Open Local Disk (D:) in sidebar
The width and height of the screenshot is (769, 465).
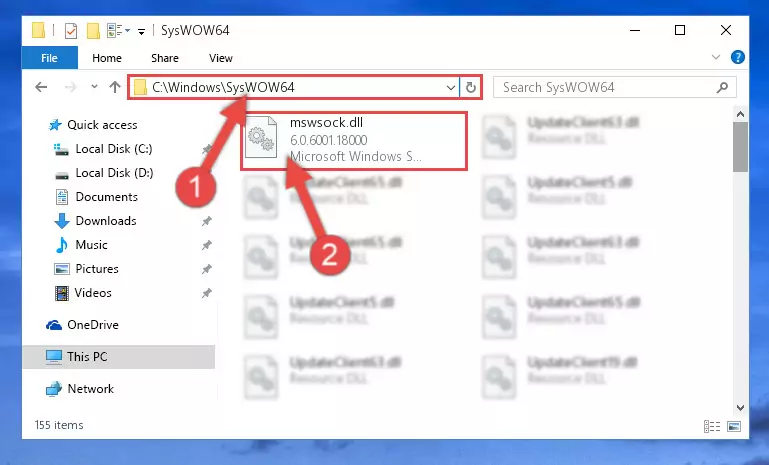pyautogui.click(x=114, y=173)
